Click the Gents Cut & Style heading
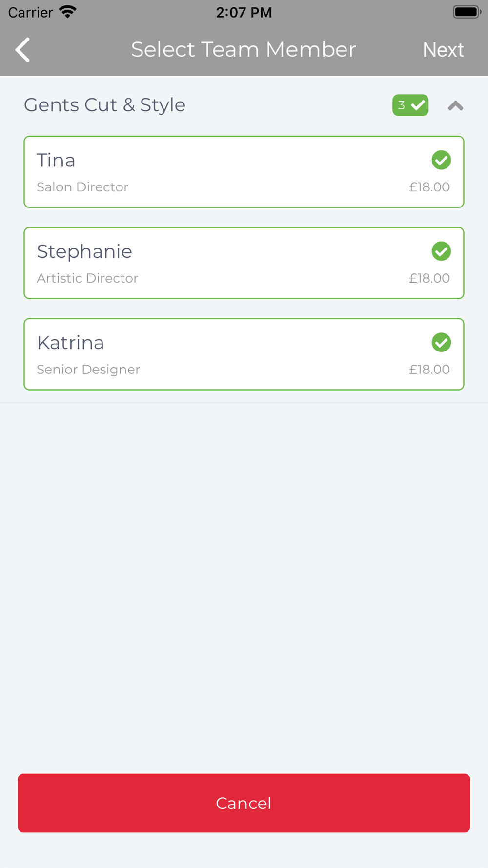488x868 pixels. pyautogui.click(x=105, y=105)
